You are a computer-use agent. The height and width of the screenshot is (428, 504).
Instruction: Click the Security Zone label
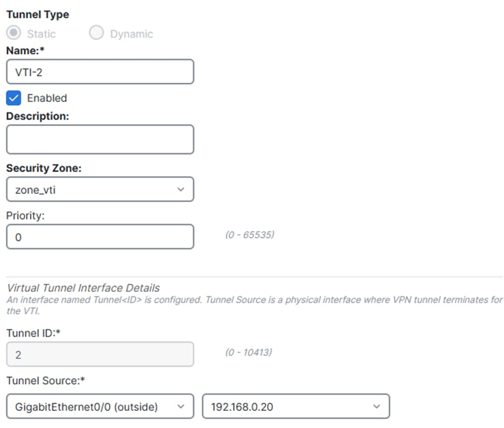[x=43, y=168]
